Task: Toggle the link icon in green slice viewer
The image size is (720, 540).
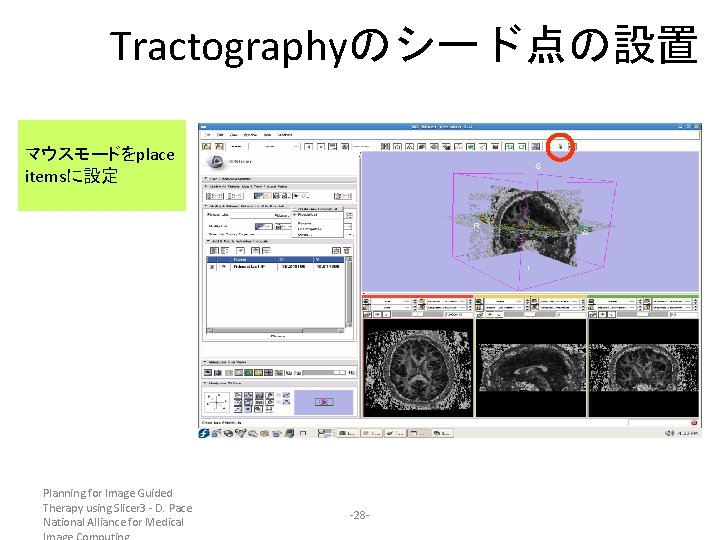Action: tap(592, 315)
